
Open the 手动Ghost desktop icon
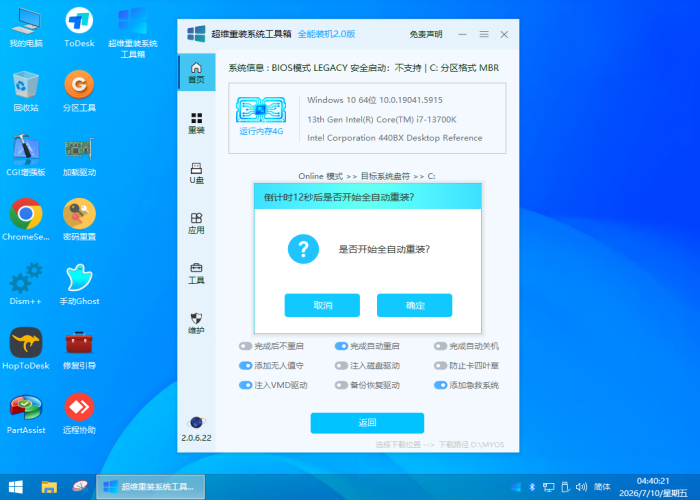tap(79, 284)
